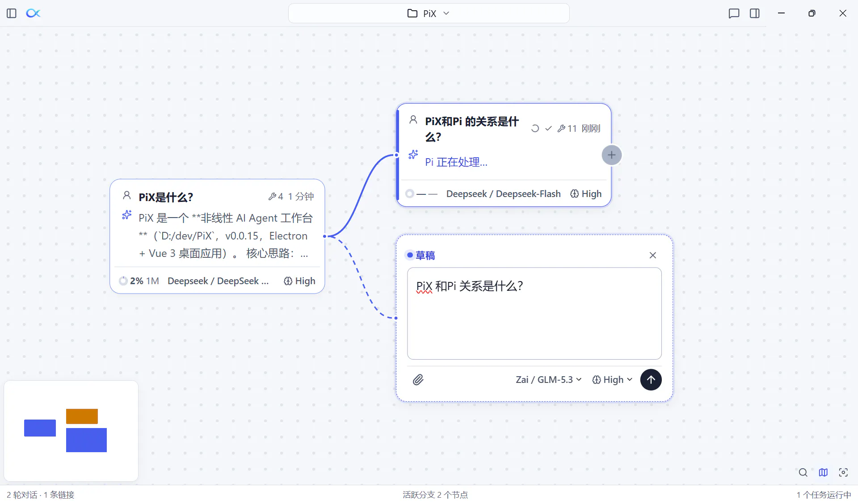Click 'Deepseek / DeepSeek ...' model label

pyautogui.click(x=218, y=281)
